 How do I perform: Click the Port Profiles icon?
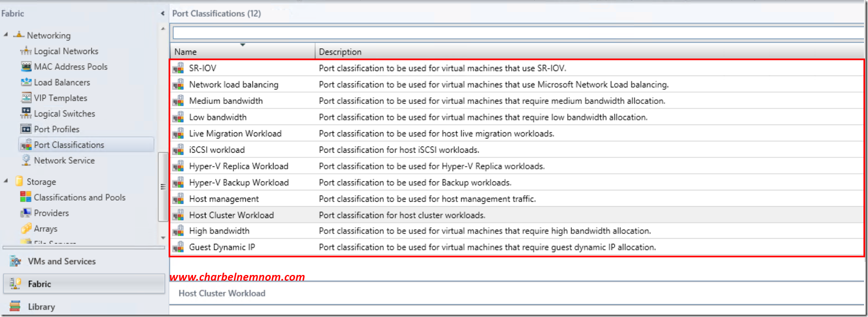[26, 129]
